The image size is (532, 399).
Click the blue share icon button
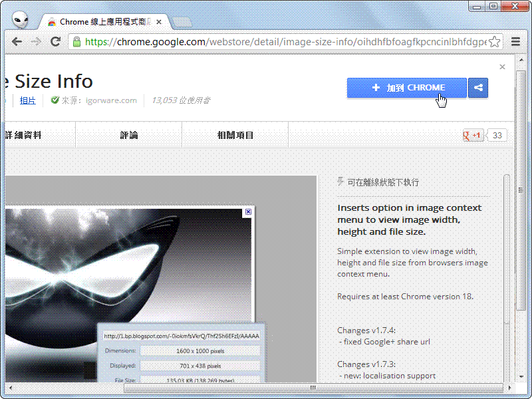tap(478, 88)
